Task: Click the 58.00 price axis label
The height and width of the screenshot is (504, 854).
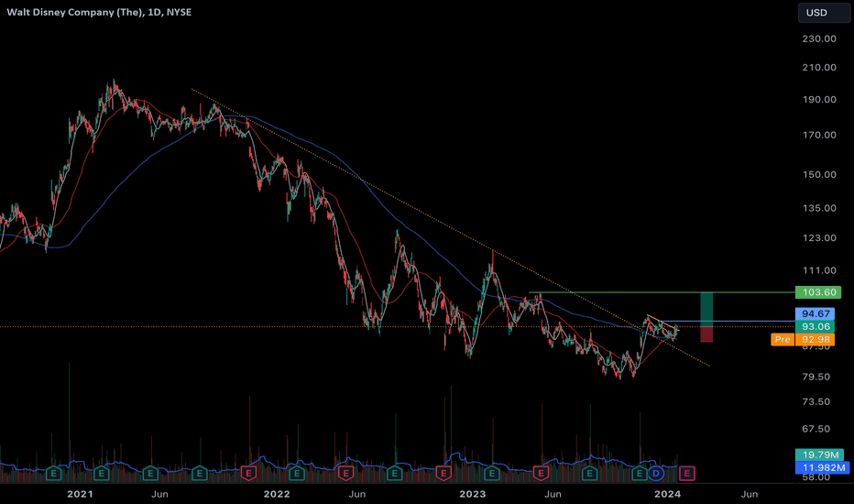Action: click(x=816, y=477)
